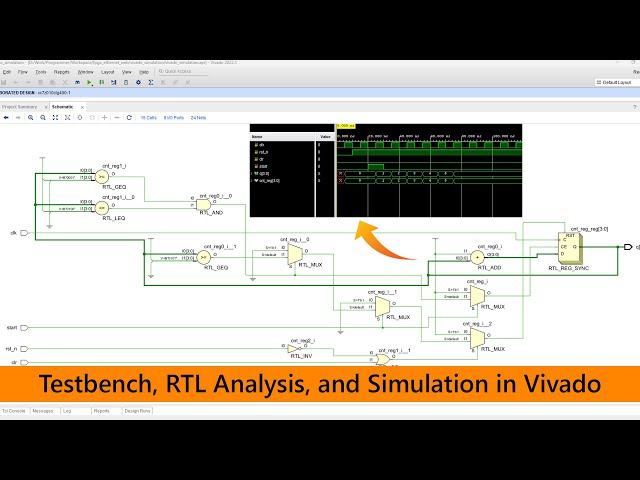
Task: Zoom out of the schematic
Action: click(43, 118)
